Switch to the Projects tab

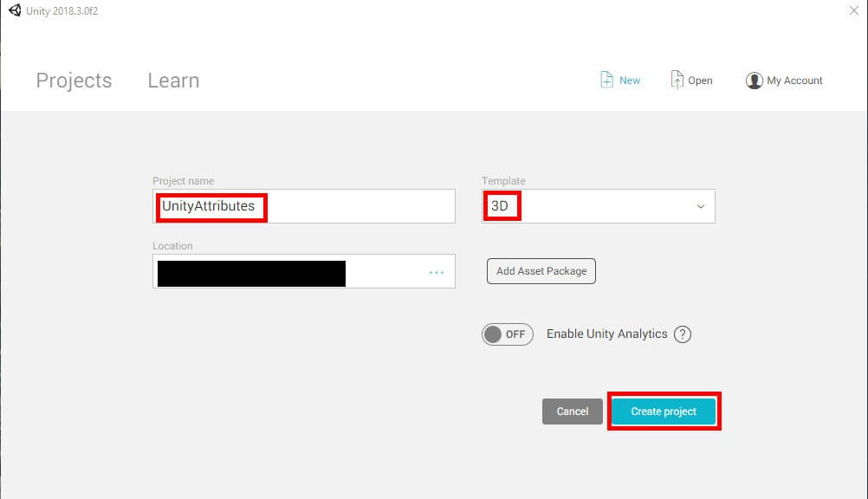tap(74, 81)
